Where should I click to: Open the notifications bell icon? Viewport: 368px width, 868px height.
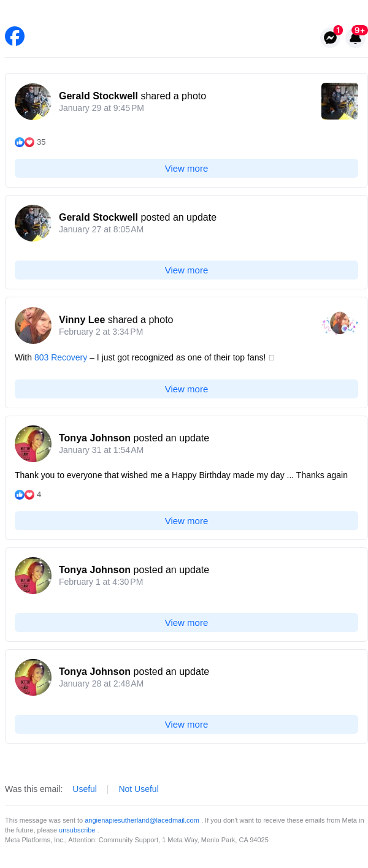[355, 38]
